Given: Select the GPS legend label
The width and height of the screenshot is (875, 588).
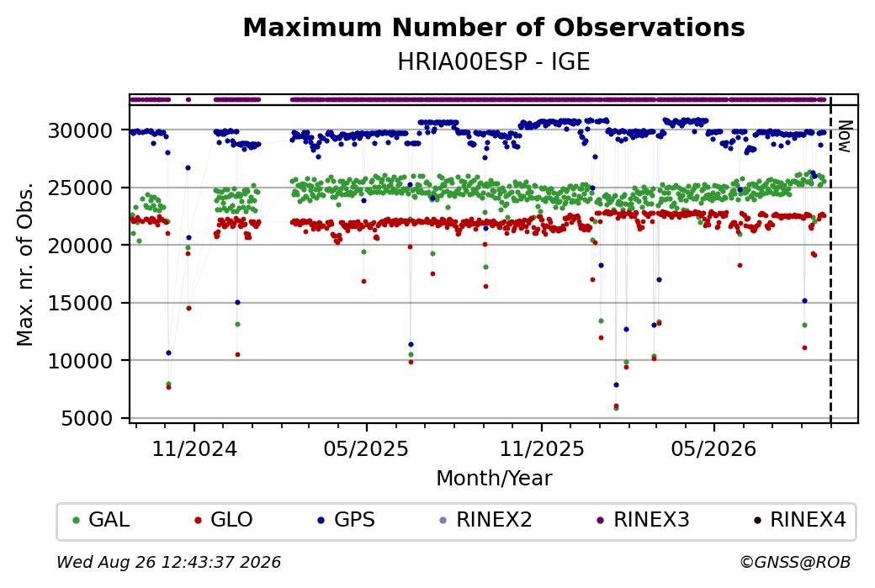Looking at the screenshot, I should pos(354,520).
